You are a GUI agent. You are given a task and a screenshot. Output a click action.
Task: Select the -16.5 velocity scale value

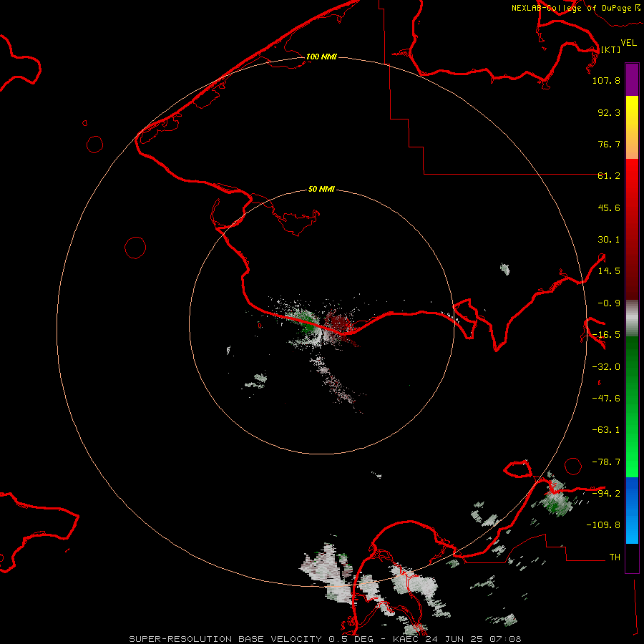(606, 335)
